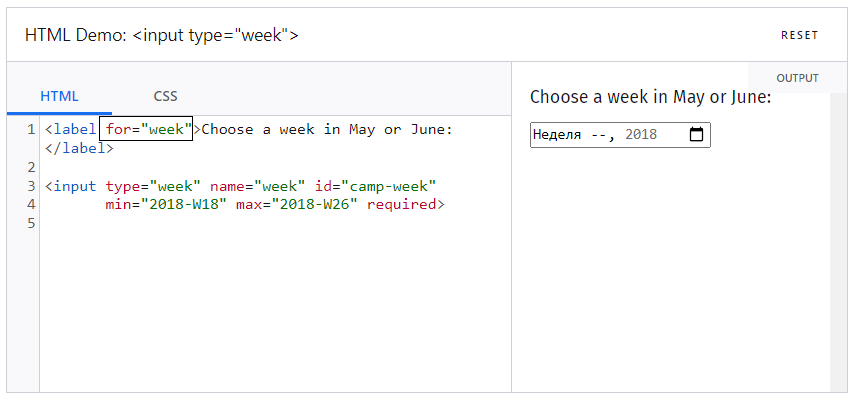
Task: Click the week number field in input
Action: tap(597, 135)
